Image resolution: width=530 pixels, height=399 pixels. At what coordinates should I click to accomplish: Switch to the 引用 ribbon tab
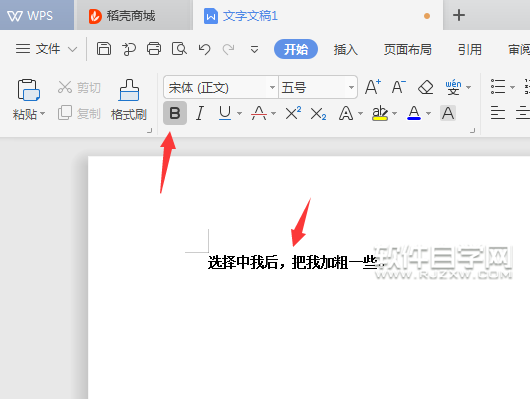[470, 50]
